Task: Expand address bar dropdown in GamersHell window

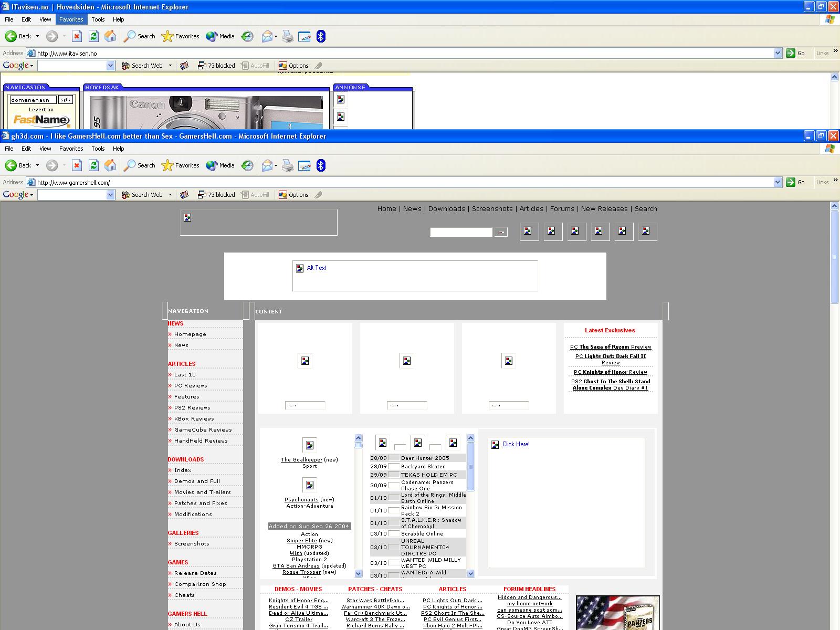Action: (x=778, y=182)
